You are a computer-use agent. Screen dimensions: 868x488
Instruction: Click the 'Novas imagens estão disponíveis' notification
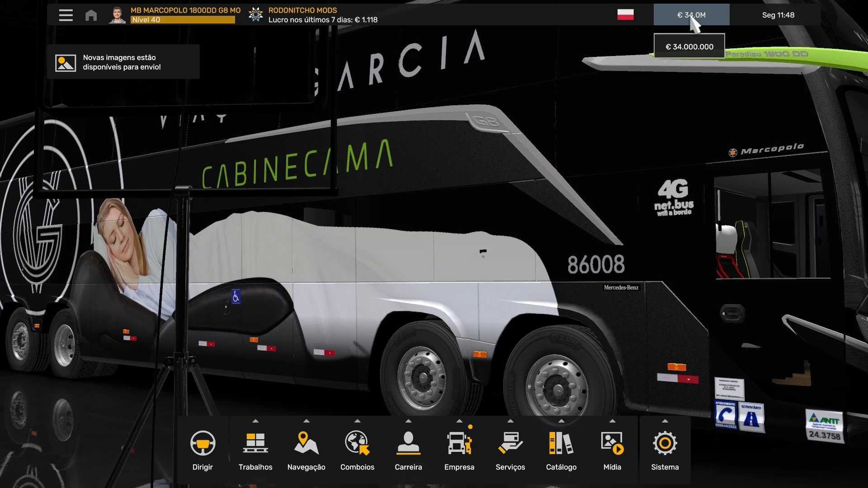[x=123, y=62]
